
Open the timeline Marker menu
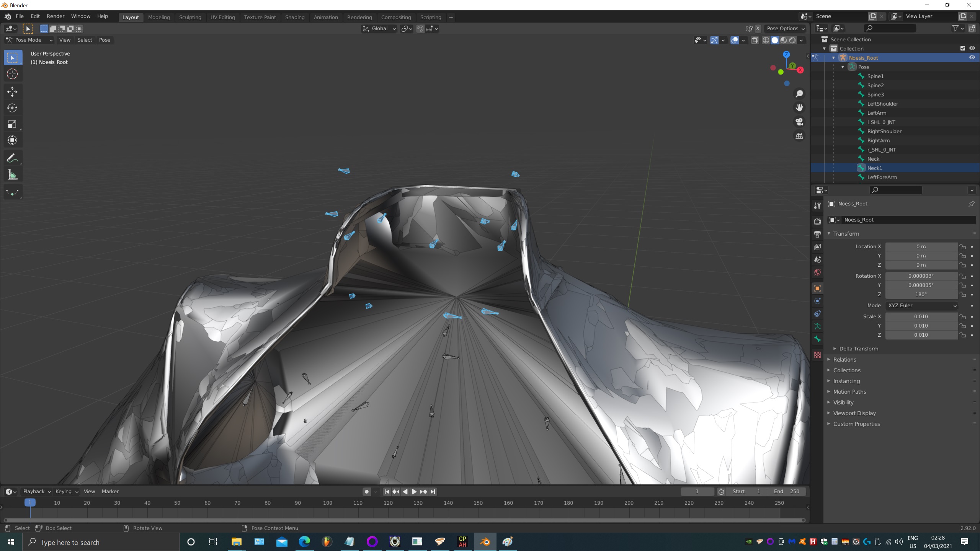[x=110, y=492]
